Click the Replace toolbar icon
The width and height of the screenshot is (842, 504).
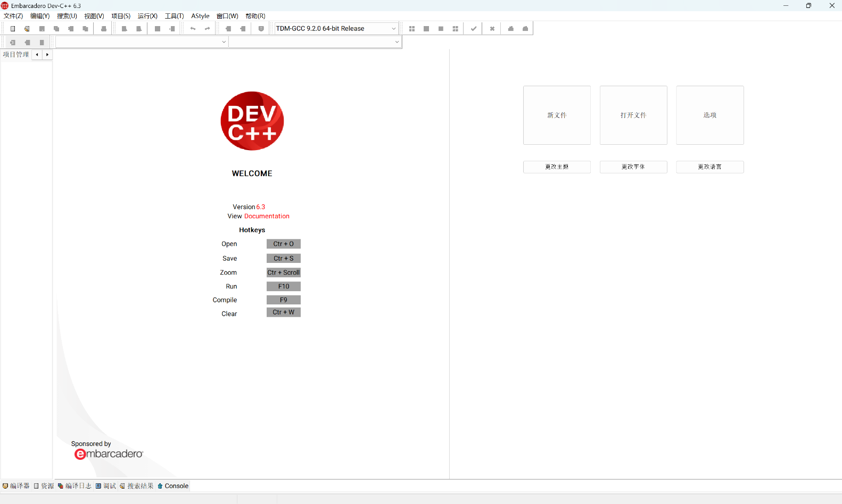point(139,29)
